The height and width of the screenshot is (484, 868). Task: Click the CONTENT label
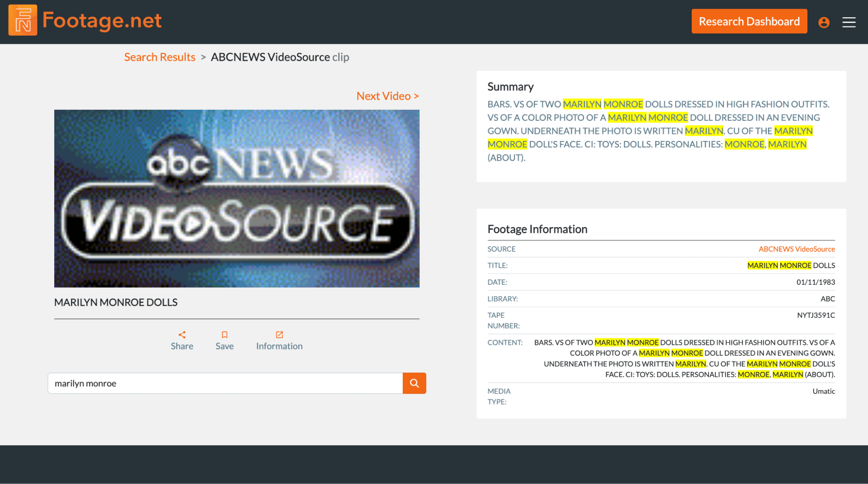[505, 342]
